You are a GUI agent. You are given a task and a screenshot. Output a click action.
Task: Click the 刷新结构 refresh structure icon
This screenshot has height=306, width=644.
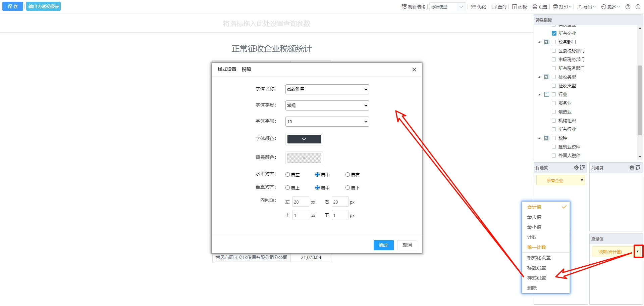click(404, 7)
